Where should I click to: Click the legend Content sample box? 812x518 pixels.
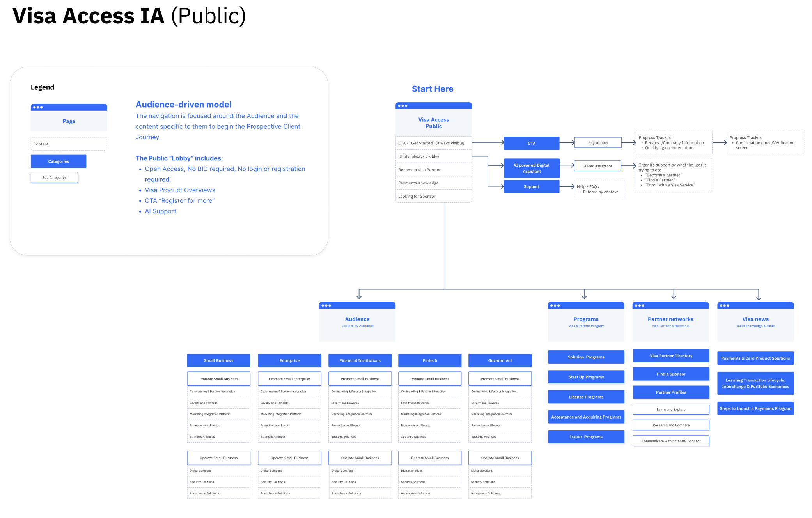pyautogui.click(x=69, y=144)
